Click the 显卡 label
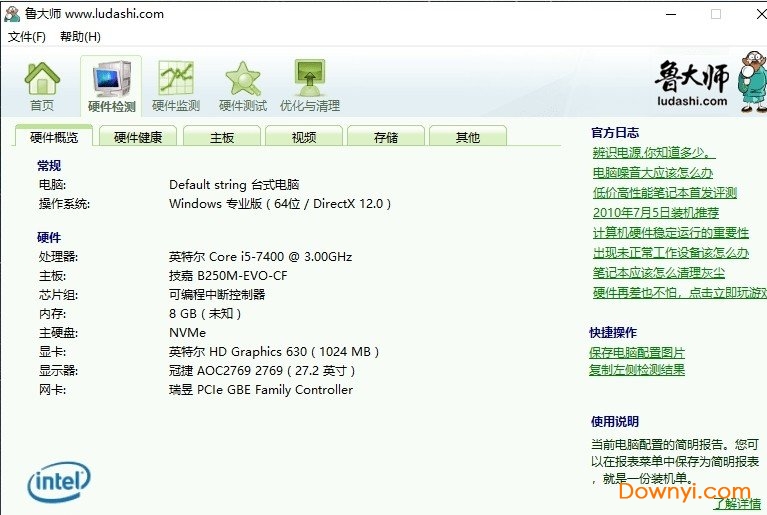This screenshot has width=767, height=515. tap(52, 352)
